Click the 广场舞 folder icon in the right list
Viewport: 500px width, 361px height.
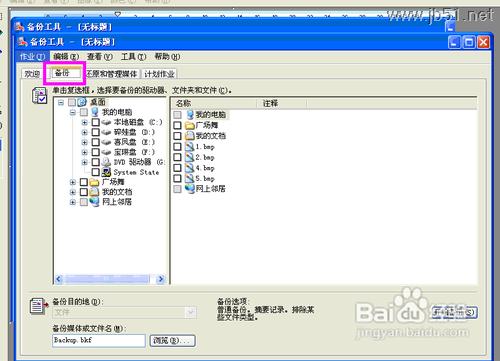coord(190,125)
